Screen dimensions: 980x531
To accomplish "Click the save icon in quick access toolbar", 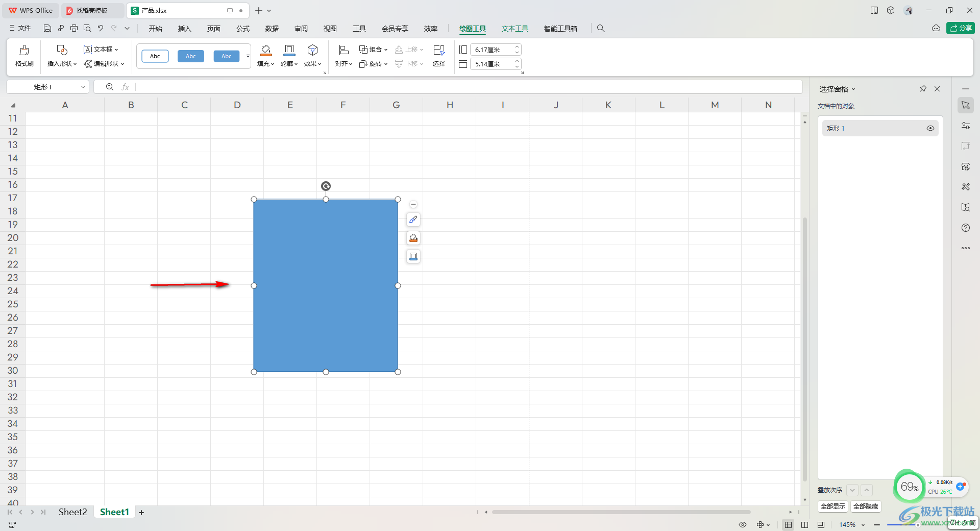I will coord(47,28).
